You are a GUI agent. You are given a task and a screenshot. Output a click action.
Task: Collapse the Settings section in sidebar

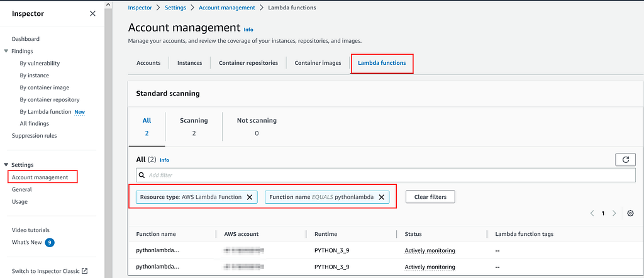[x=6, y=165]
